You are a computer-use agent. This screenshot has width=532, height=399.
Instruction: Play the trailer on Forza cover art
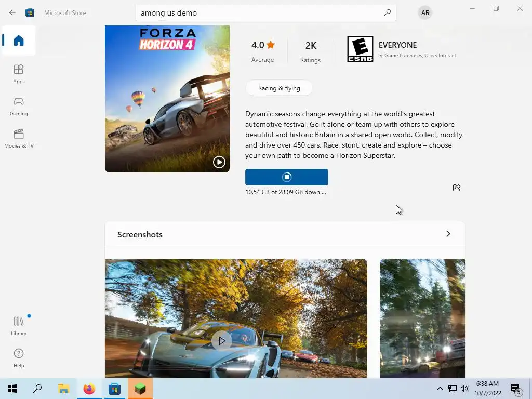tap(219, 162)
